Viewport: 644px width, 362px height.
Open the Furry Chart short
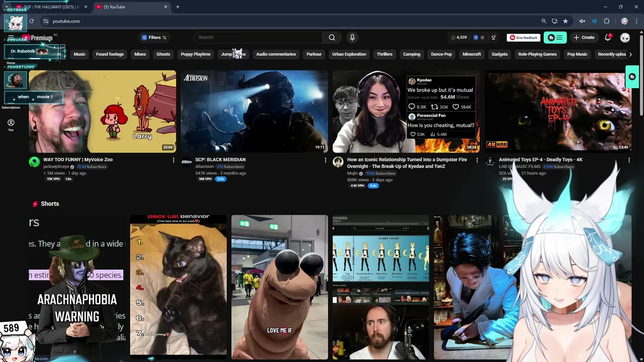[381, 287]
